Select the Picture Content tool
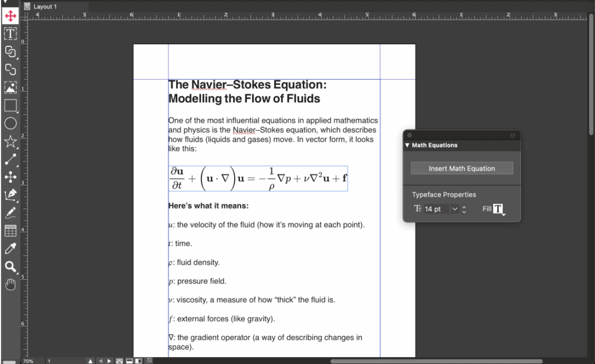 pyautogui.click(x=10, y=87)
